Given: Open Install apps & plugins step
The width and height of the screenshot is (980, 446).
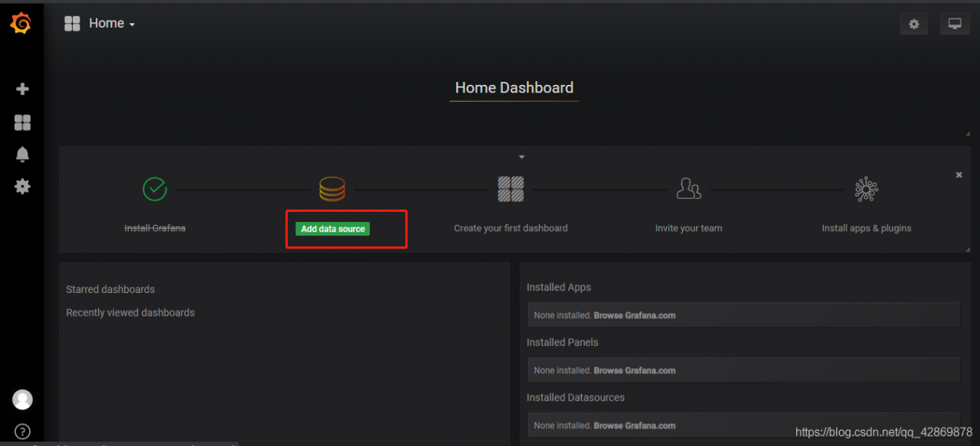Looking at the screenshot, I should point(867,228).
